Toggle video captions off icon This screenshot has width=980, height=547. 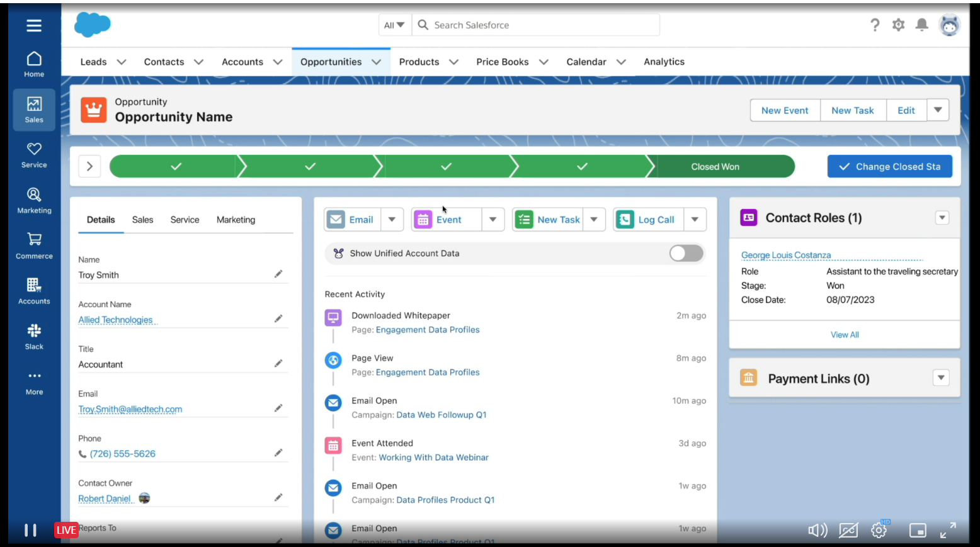pyautogui.click(x=848, y=531)
